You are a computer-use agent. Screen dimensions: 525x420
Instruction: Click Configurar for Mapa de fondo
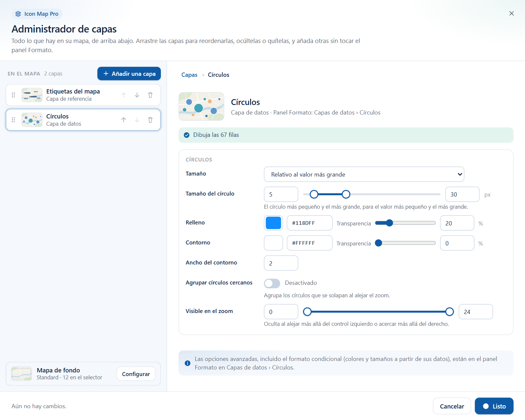(136, 374)
